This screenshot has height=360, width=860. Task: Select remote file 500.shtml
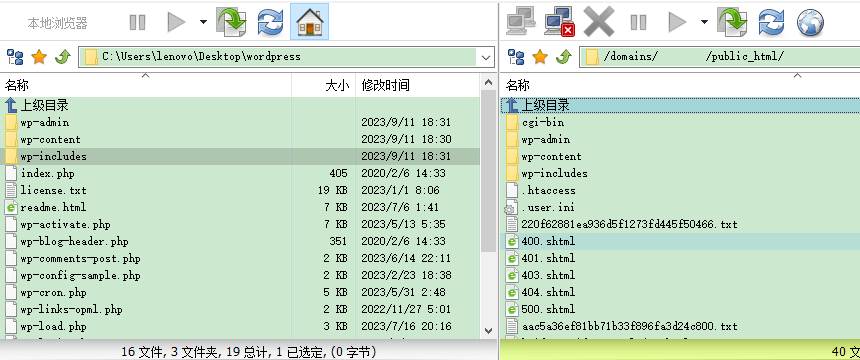(680, 310)
